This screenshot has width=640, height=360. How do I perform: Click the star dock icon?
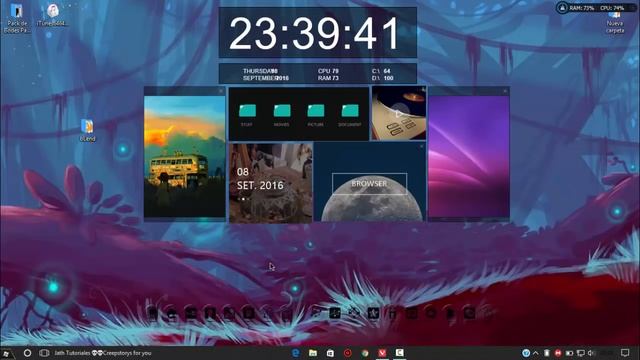pyautogui.click(x=373, y=313)
